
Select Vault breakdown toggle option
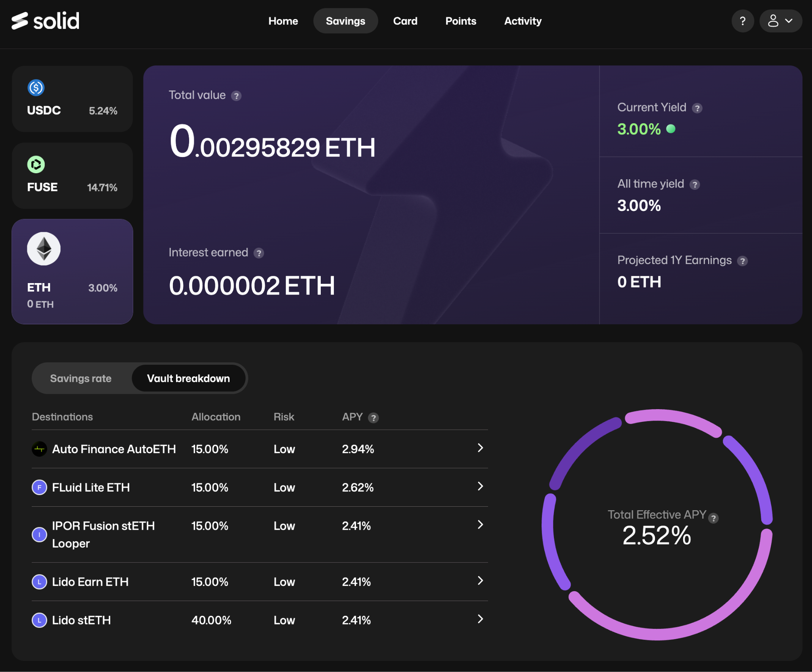point(188,378)
